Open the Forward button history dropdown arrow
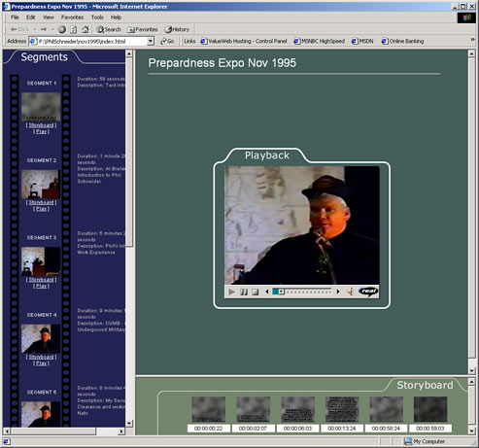This screenshot has width=479, height=448. (x=52, y=29)
